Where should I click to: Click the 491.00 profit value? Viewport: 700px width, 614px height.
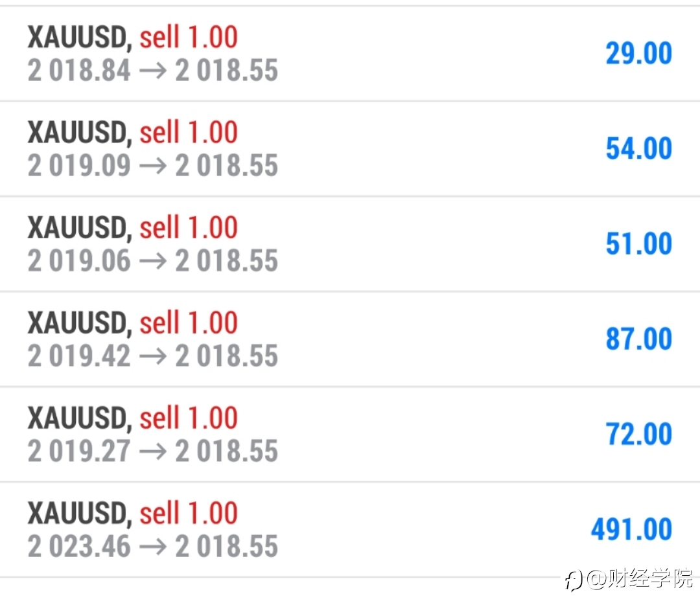pyautogui.click(x=632, y=530)
